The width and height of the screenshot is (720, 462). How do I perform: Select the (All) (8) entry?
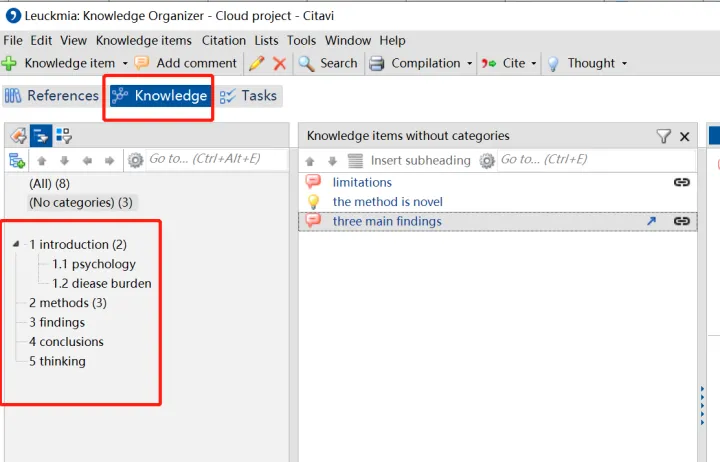coord(50,184)
